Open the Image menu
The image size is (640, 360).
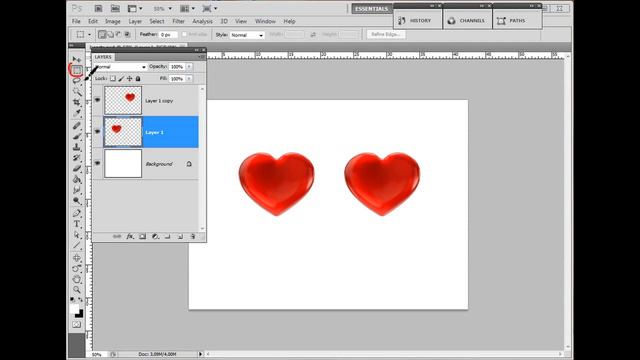tap(113, 21)
